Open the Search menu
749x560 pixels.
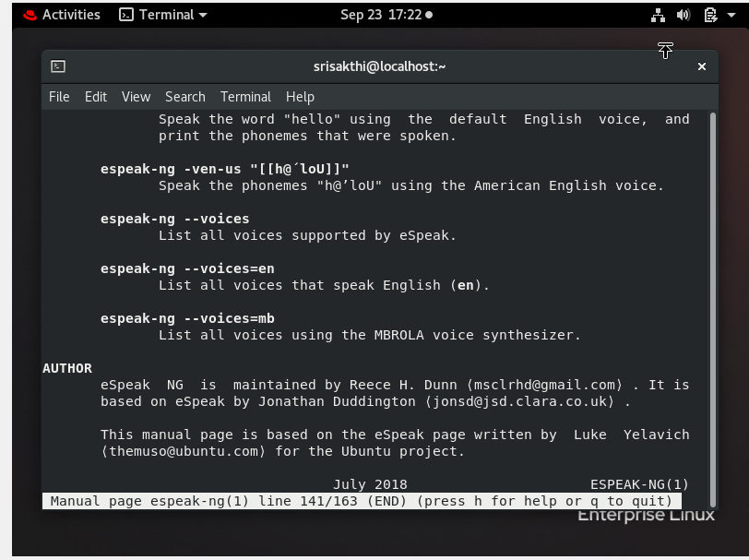pyautogui.click(x=184, y=96)
